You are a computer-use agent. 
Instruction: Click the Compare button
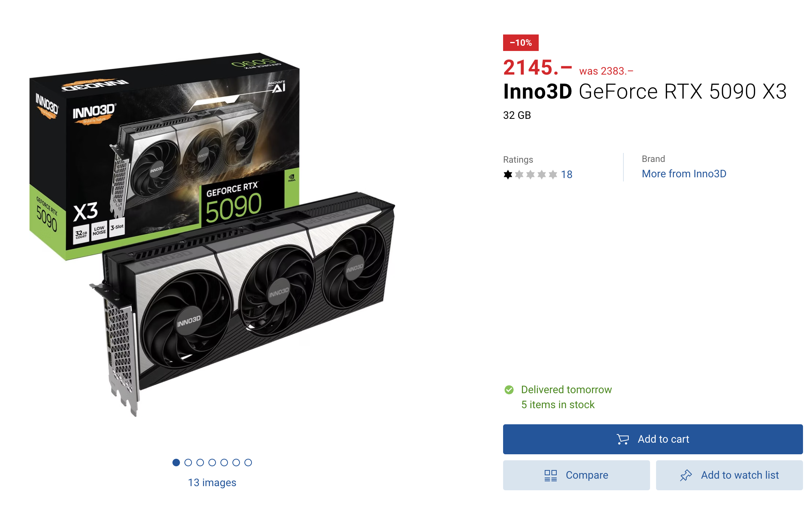click(576, 475)
